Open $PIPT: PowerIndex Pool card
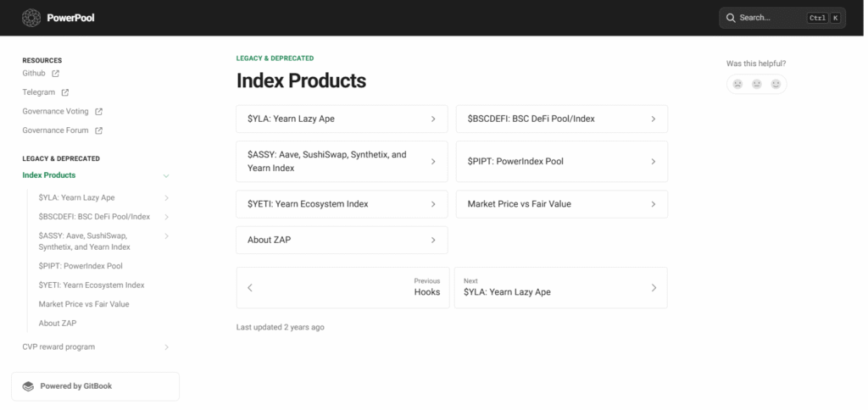 pyautogui.click(x=562, y=162)
